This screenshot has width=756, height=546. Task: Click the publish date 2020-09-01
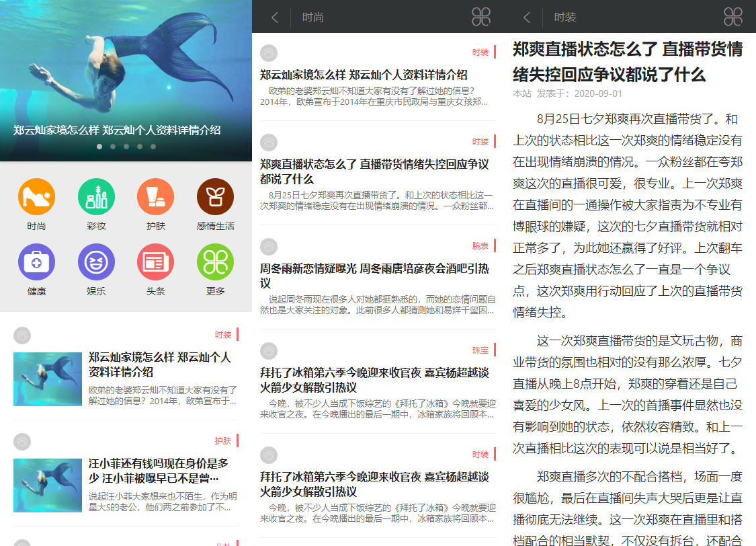[598, 93]
